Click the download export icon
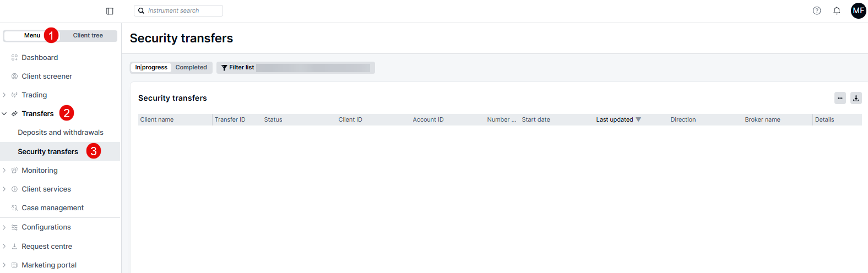 [856, 98]
